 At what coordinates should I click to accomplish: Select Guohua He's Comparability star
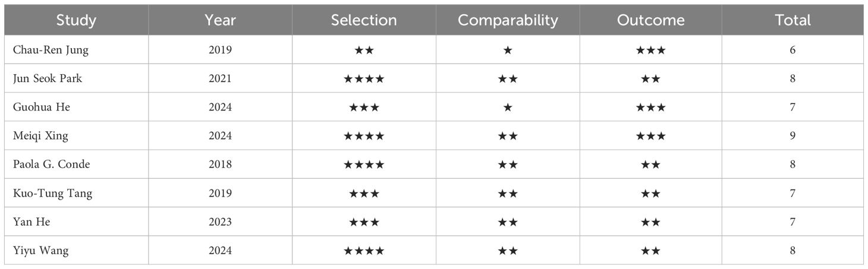(508, 107)
